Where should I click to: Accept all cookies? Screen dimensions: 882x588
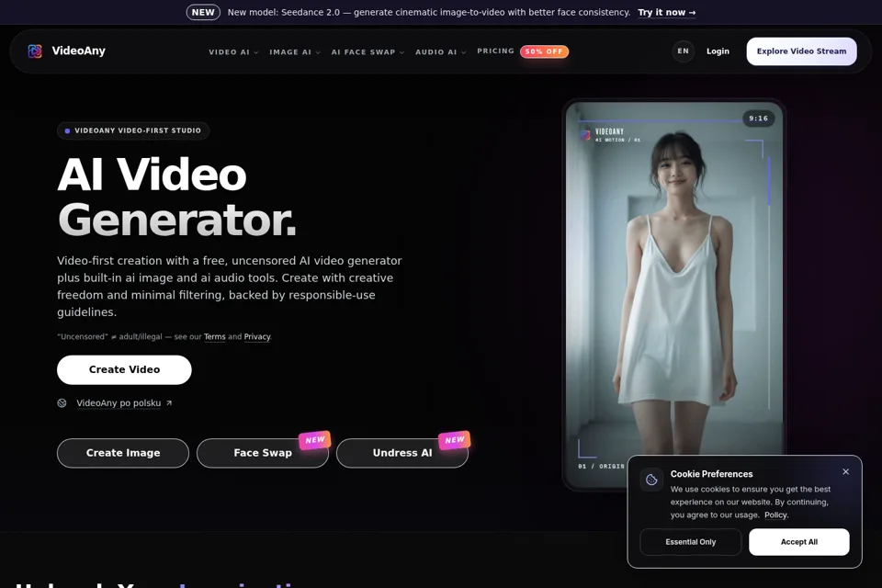tap(798, 542)
